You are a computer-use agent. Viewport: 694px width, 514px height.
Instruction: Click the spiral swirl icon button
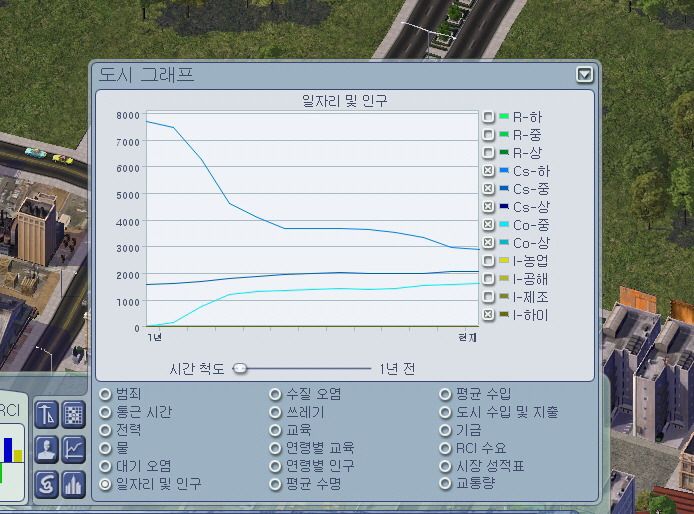[x=46, y=484]
